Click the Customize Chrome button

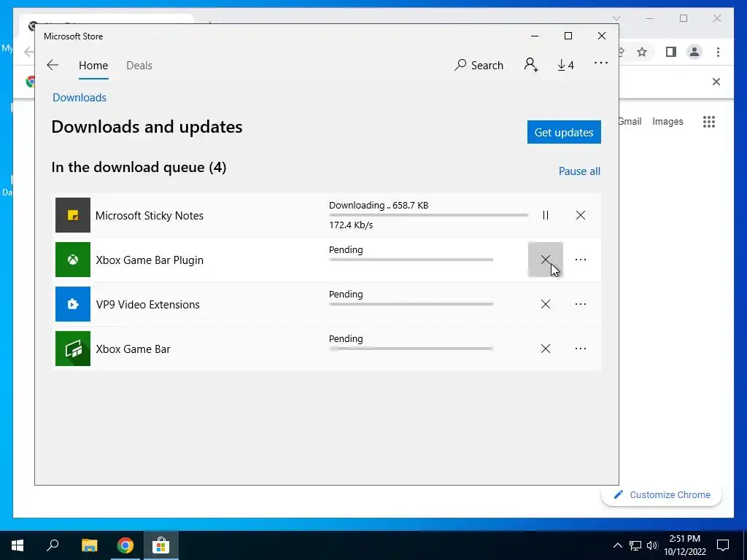[x=662, y=495]
